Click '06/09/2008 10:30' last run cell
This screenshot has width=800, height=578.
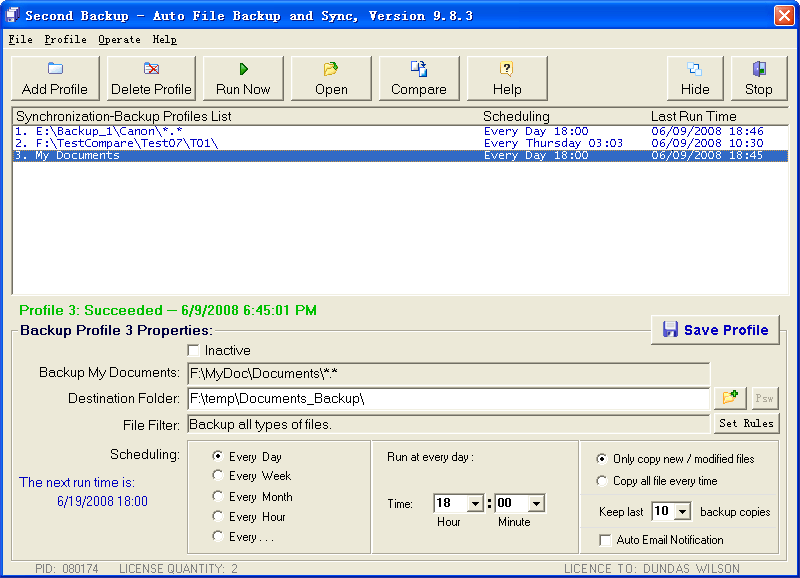[x=707, y=143]
